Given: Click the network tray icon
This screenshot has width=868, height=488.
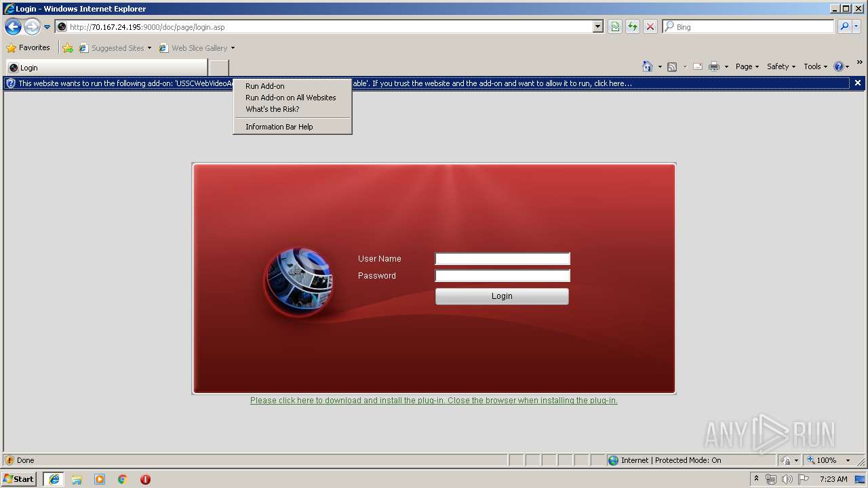Looking at the screenshot, I should [771, 479].
